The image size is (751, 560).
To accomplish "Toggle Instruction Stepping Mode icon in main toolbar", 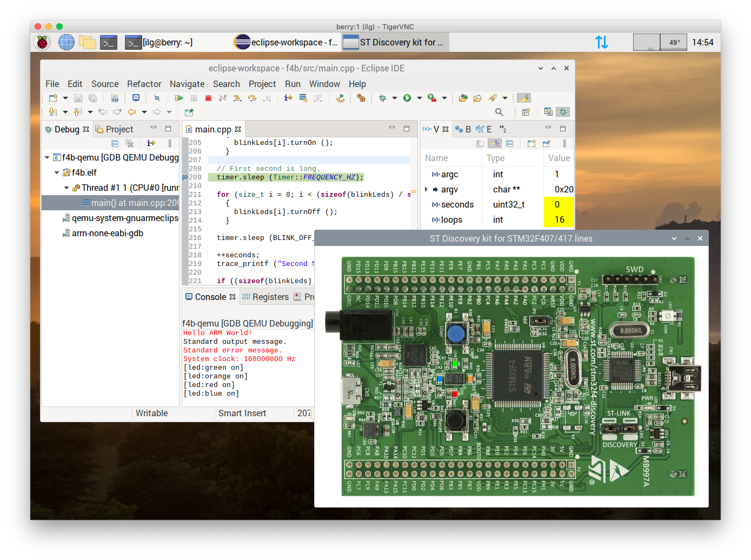I will [x=288, y=98].
